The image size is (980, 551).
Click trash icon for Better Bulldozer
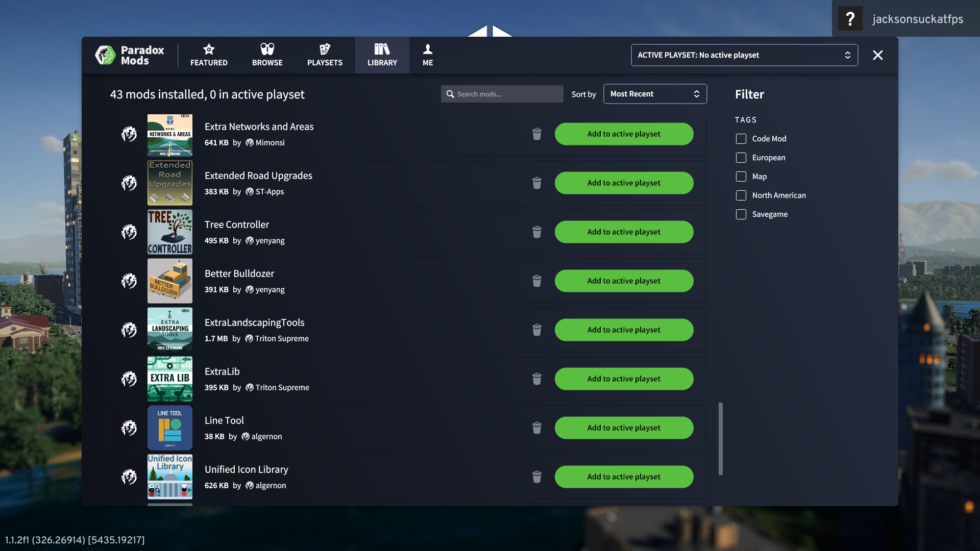tap(536, 281)
